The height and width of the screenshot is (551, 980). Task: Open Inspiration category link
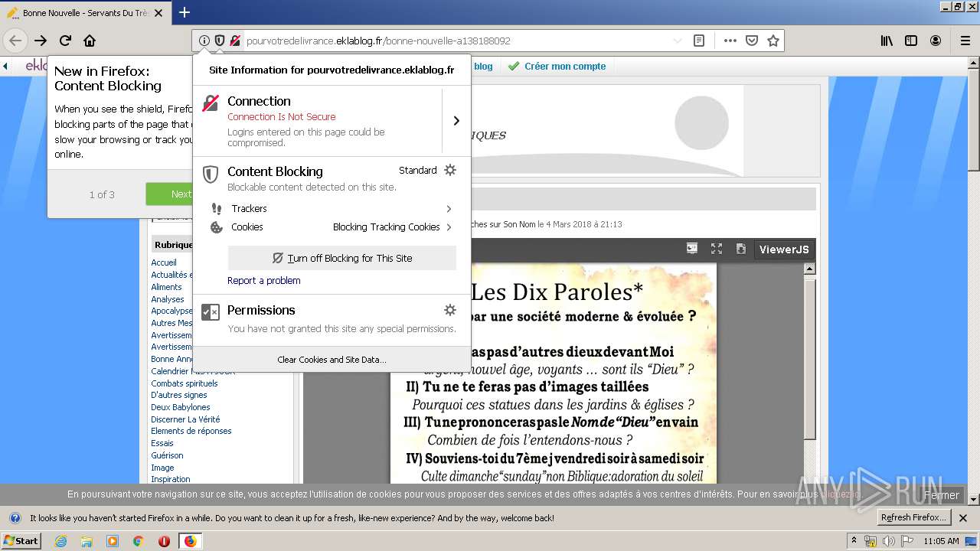[x=171, y=479]
